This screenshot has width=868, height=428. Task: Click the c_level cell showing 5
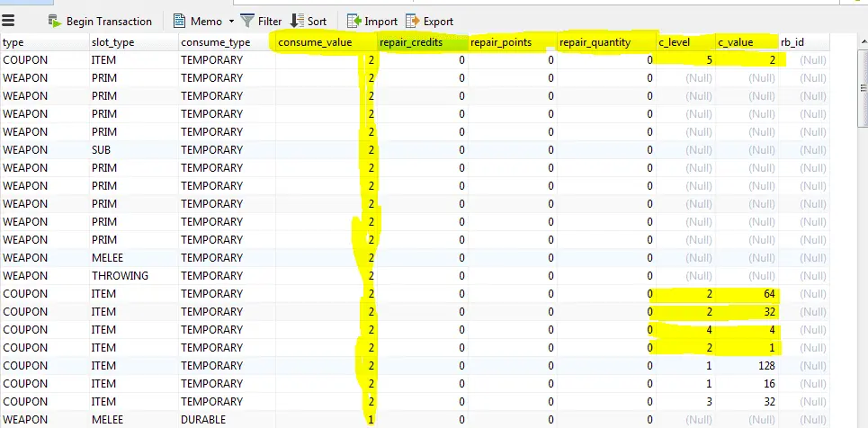click(x=685, y=60)
